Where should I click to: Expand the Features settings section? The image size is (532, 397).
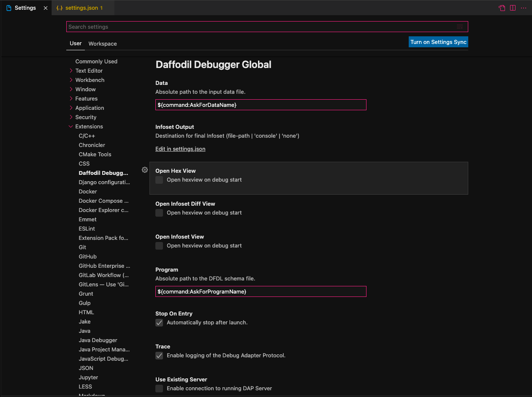(x=71, y=98)
